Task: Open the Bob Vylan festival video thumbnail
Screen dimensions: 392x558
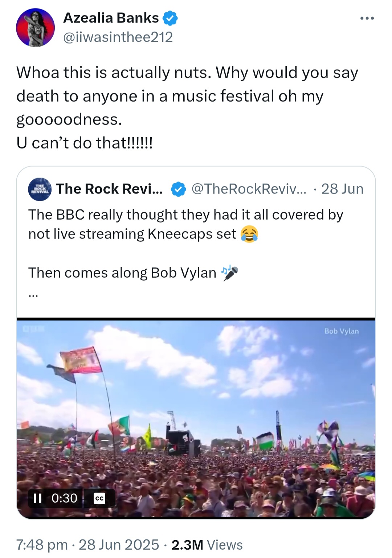Action: pos(196,418)
